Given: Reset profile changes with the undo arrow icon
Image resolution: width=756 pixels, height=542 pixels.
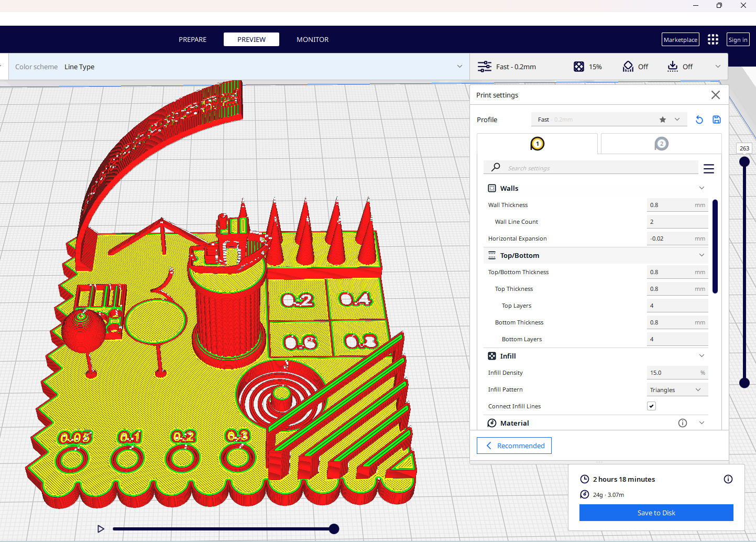Looking at the screenshot, I should 699,120.
